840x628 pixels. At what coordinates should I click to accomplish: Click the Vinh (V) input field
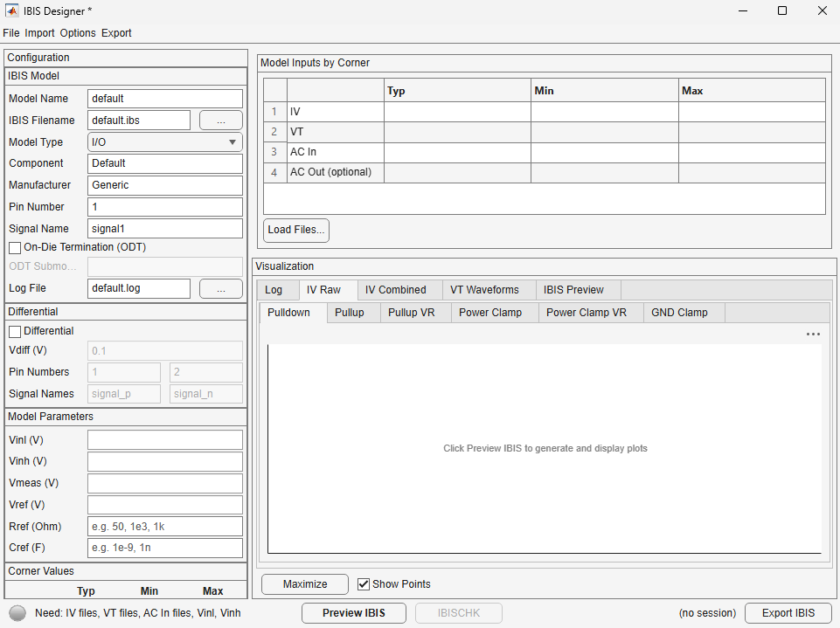(x=165, y=461)
